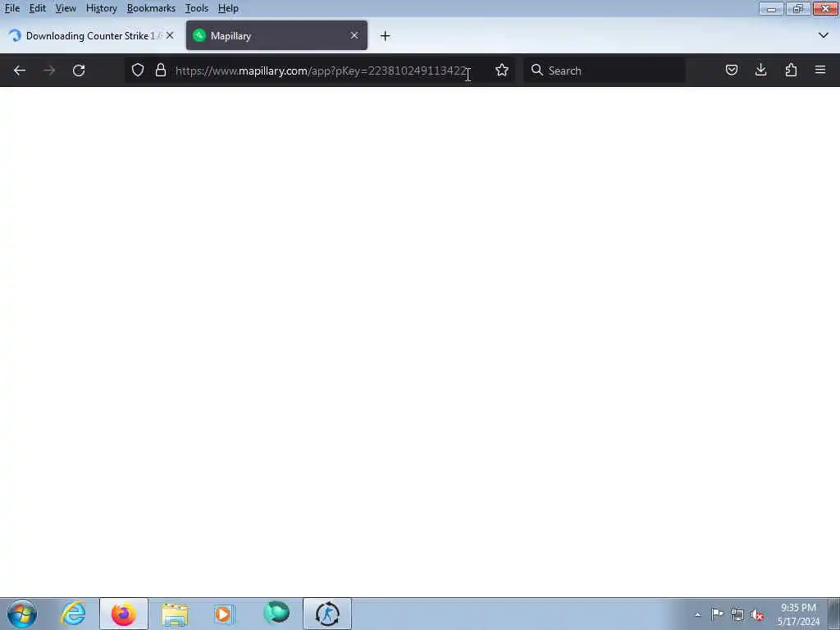Close the Mapillary tab

click(354, 35)
